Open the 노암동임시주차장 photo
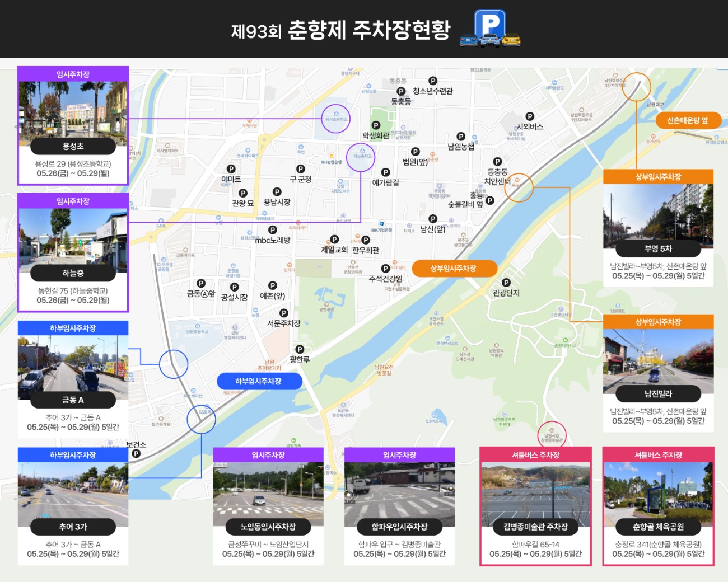 coord(268,494)
